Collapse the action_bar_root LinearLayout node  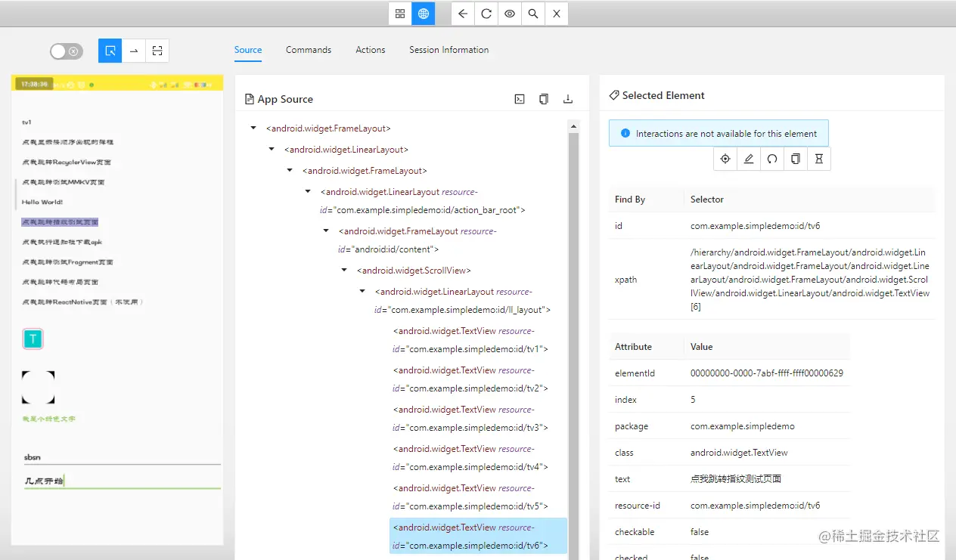pyautogui.click(x=308, y=192)
